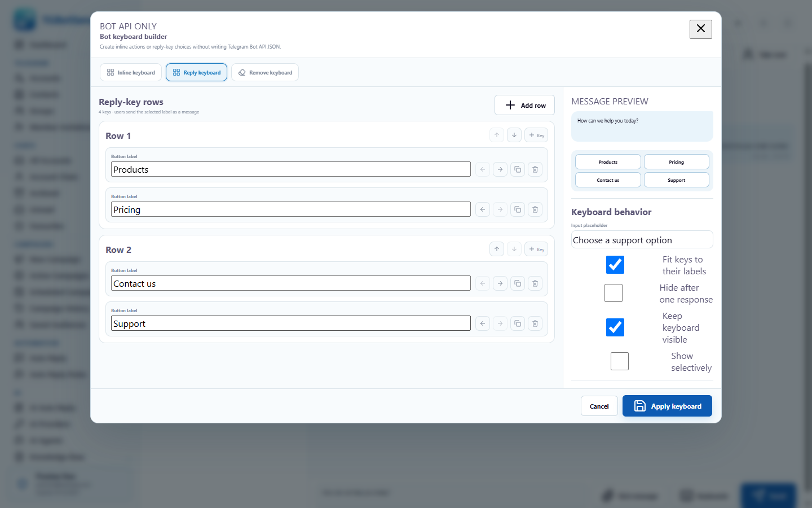Click the Add row button

click(x=524, y=105)
